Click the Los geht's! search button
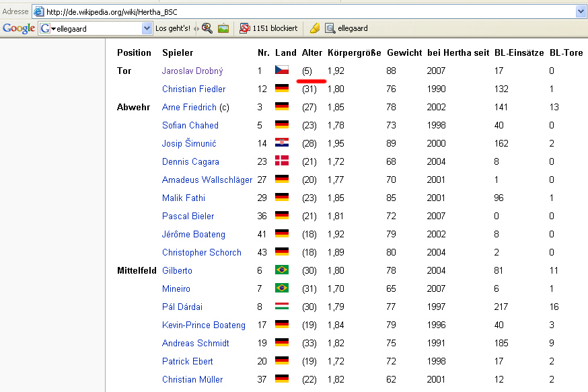588x392 pixels. 172,28
